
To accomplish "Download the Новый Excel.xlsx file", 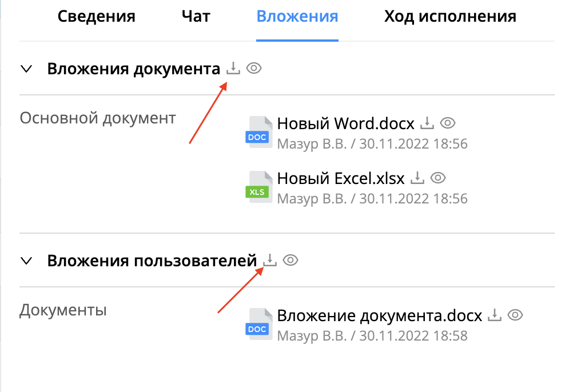I will click(x=417, y=178).
